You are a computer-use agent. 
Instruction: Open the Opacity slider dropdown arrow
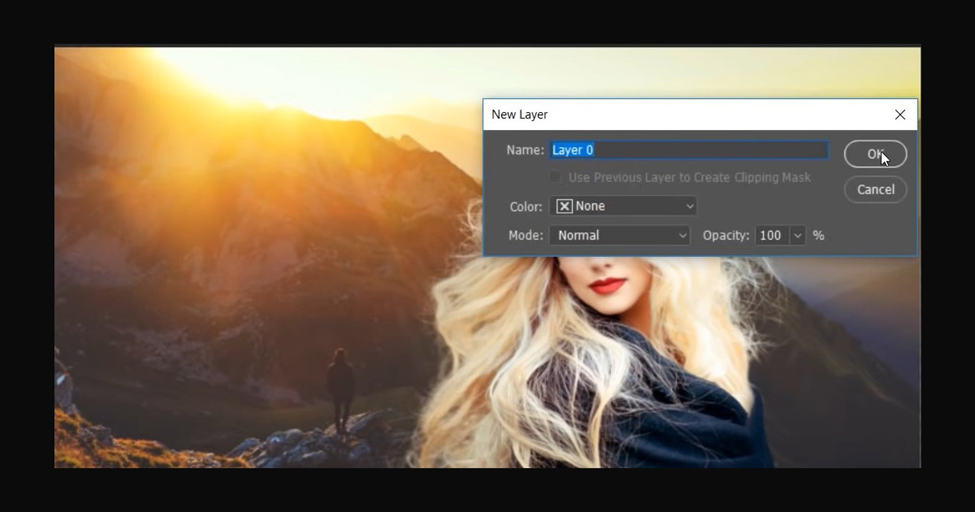(797, 235)
